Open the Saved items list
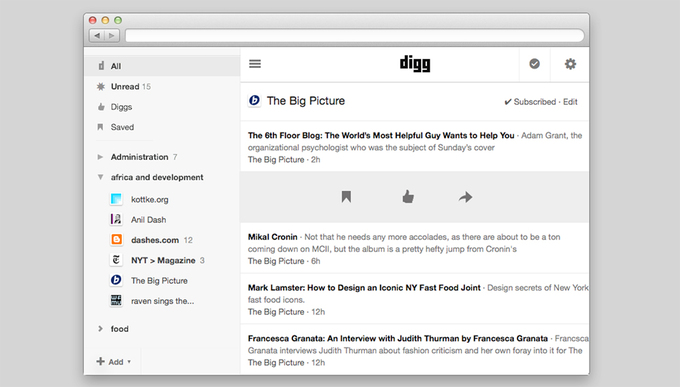 (122, 127)
